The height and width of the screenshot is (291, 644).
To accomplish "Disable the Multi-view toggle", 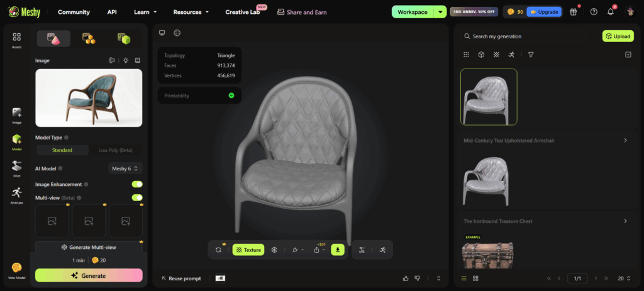I will tap(137, 197).
